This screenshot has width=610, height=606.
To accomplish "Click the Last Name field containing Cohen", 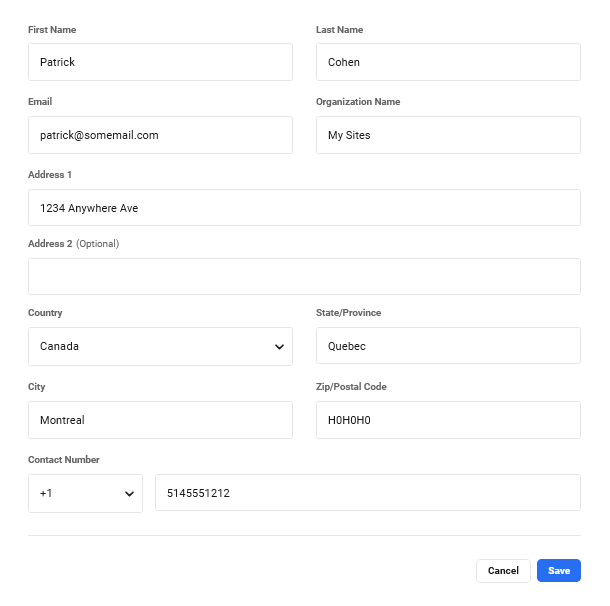I will pyautogui.click(x=448, y=62).
